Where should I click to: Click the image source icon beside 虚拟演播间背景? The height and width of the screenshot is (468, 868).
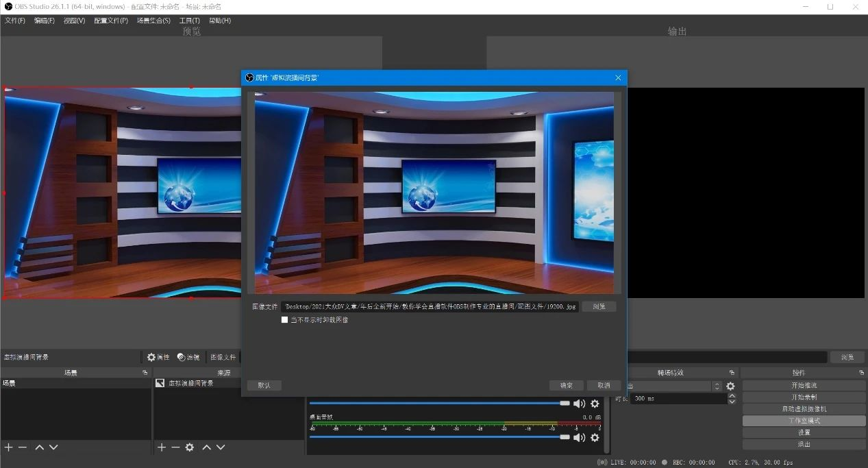click(160, 384)
